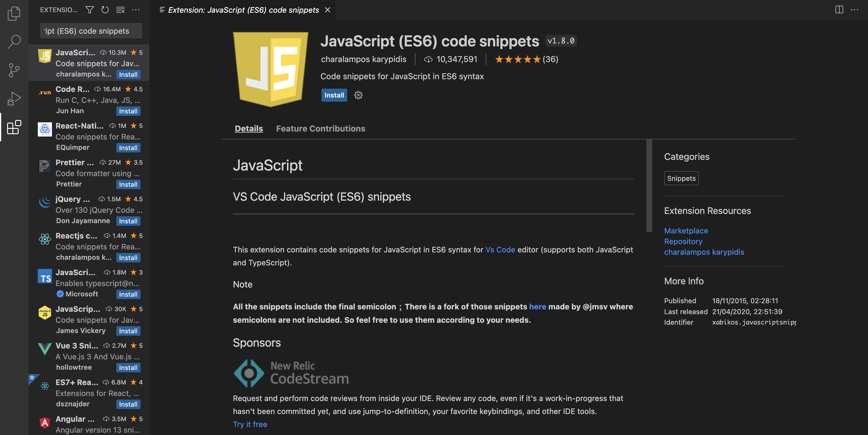Select the Details tab
Viewport: 868px width, 435px height.
[x=248, y=128]
